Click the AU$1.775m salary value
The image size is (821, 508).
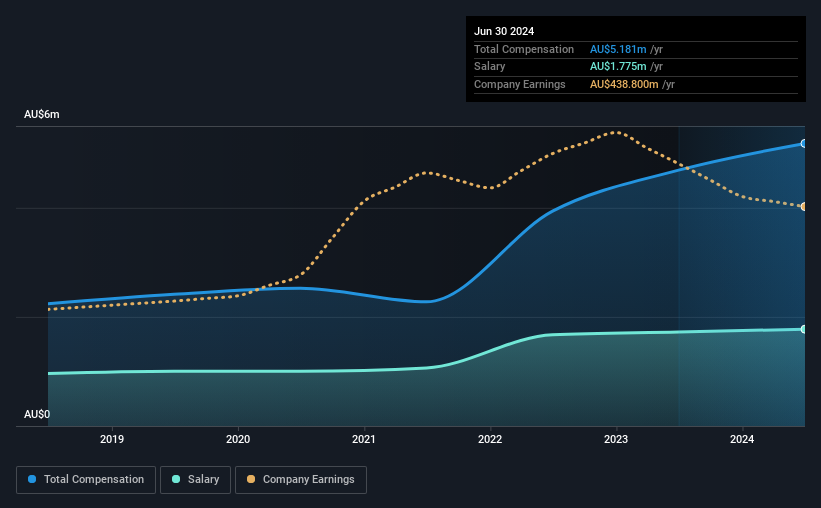tap(618, 67)
